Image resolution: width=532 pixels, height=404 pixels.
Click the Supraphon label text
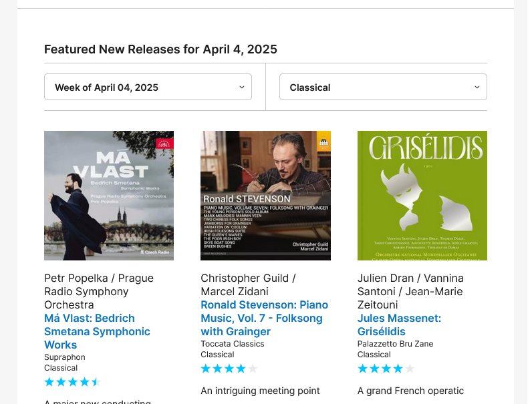coord(65,357)
